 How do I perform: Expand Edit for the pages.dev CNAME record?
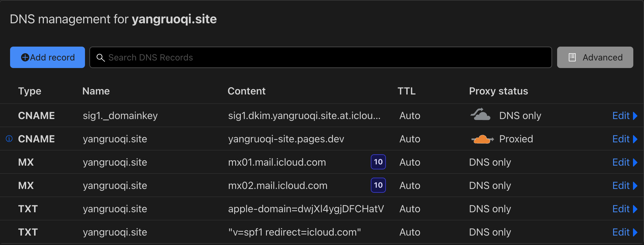(x=624, y=139)
